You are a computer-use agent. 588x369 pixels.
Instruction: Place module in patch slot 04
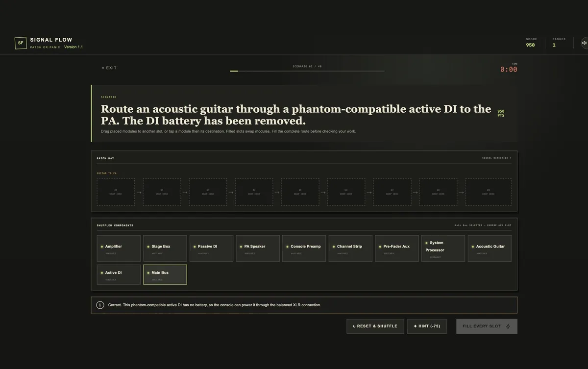click(x=254, y=192)
